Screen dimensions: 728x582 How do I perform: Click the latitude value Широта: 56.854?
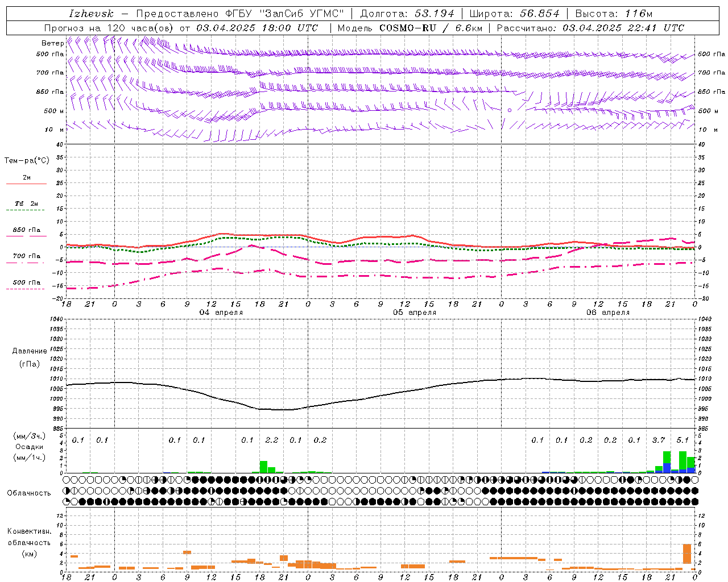pyautogui.click(x=514, y=14)
